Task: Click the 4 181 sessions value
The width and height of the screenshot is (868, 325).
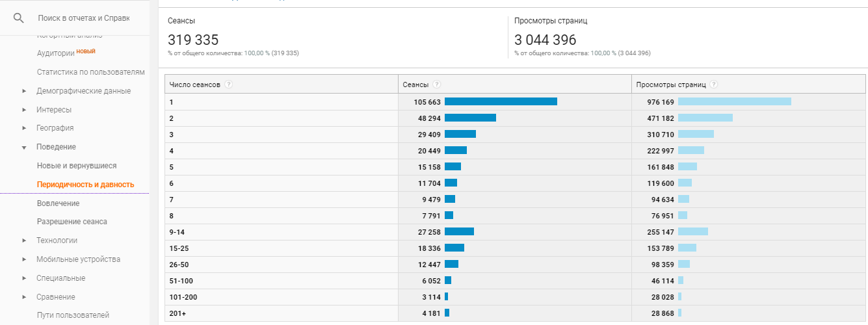Action: (430, 313)
